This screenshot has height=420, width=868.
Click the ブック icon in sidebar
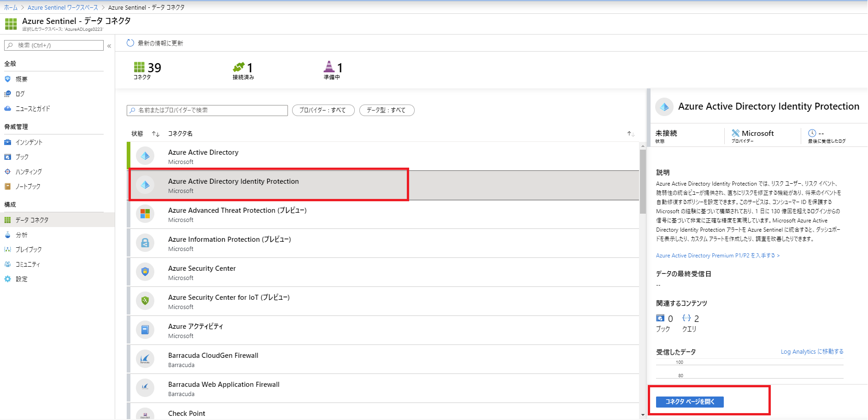click(7, 157)
